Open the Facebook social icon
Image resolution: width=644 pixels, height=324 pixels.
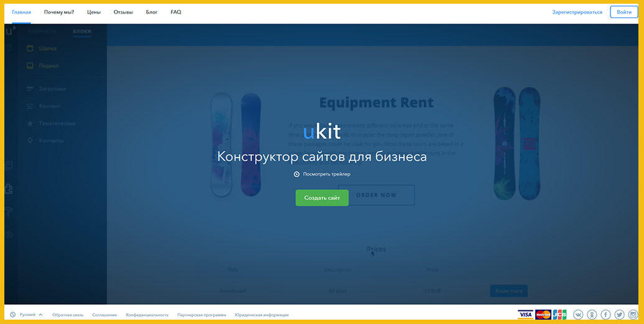(606, 315)
